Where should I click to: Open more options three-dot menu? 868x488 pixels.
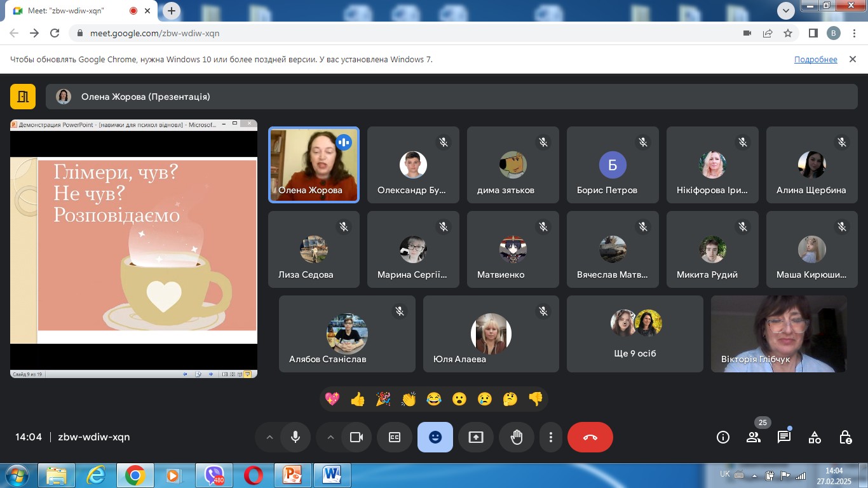551,437
